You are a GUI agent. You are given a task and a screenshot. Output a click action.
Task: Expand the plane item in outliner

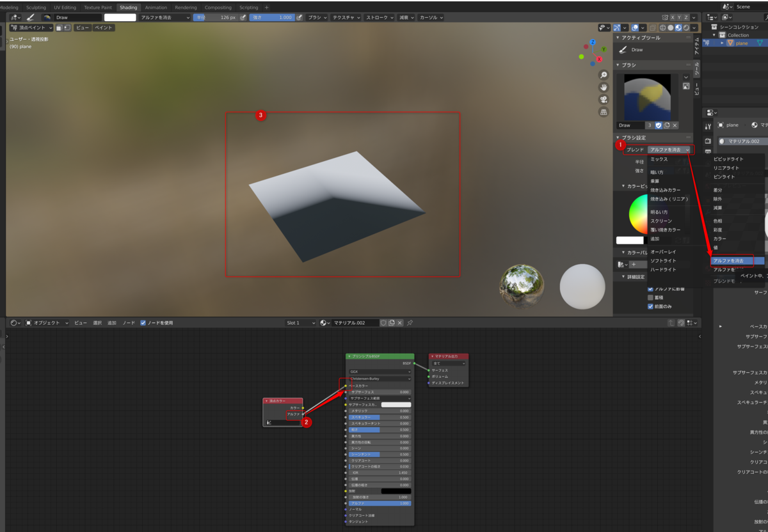pyautogui.click(x=723, y=43)
